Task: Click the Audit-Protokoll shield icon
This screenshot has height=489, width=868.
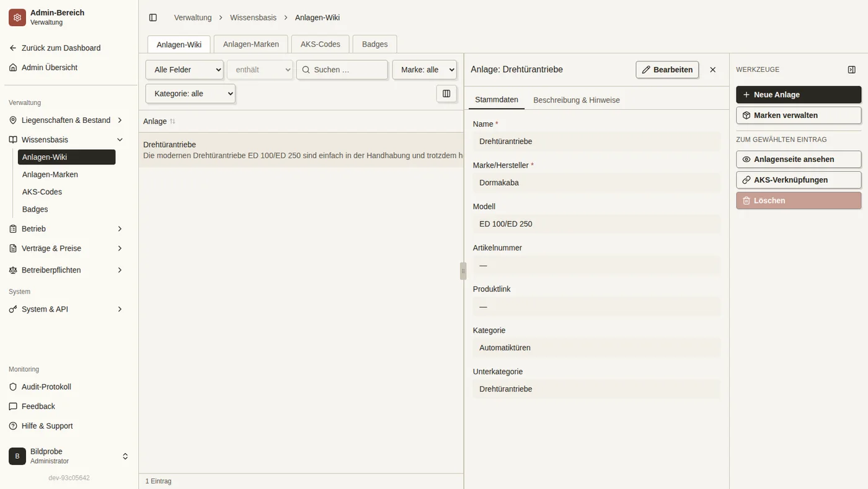Action: tap(13, 387)
